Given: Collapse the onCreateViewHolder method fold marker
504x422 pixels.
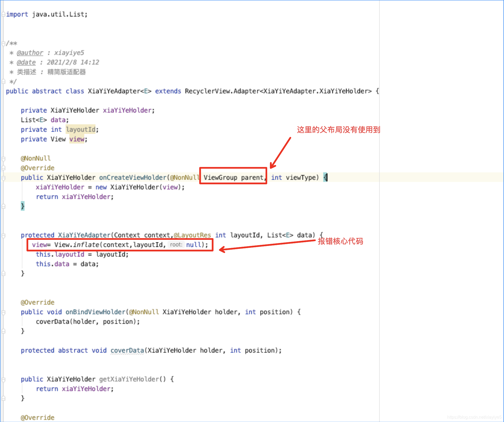Looking at the screenshot, I should point(3,178).
